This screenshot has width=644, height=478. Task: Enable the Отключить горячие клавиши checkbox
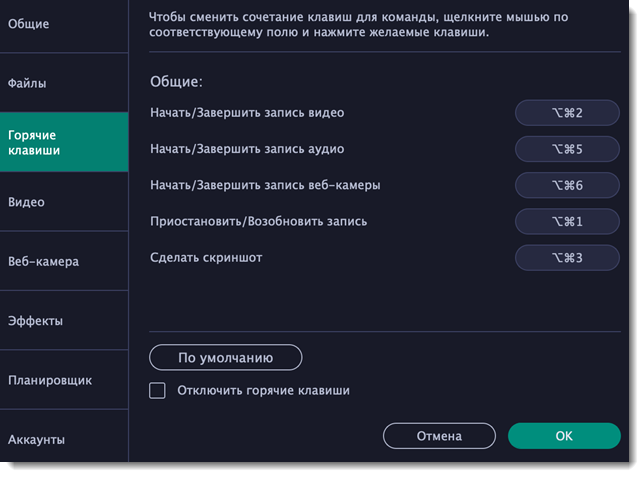157,391
